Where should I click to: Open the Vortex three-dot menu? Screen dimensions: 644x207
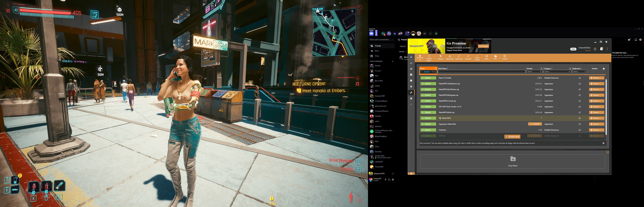607,49
